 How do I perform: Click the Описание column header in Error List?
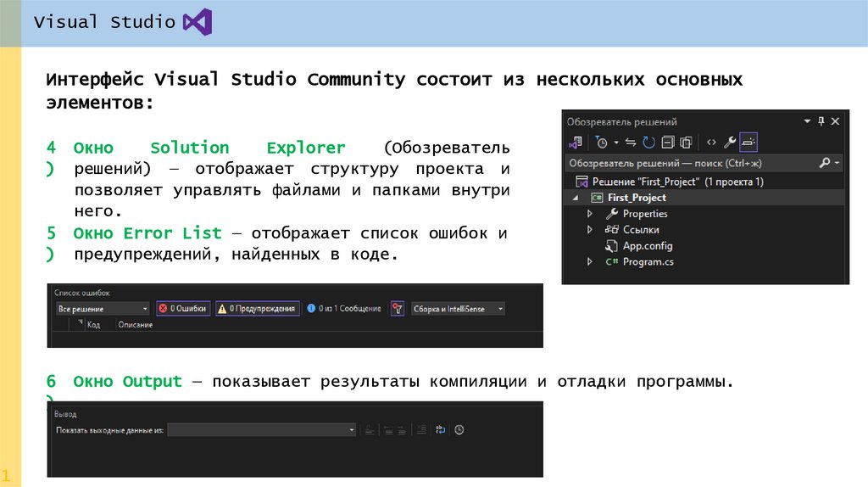(136, 325)
